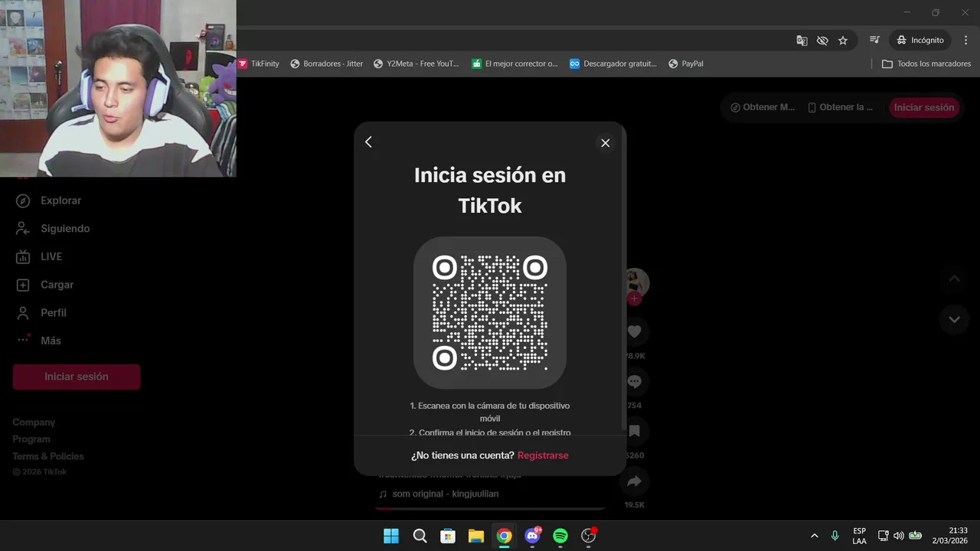Expand the Program footer section
Image resolution: width=980 pixels, height=551 pixels.
(31, 439)
